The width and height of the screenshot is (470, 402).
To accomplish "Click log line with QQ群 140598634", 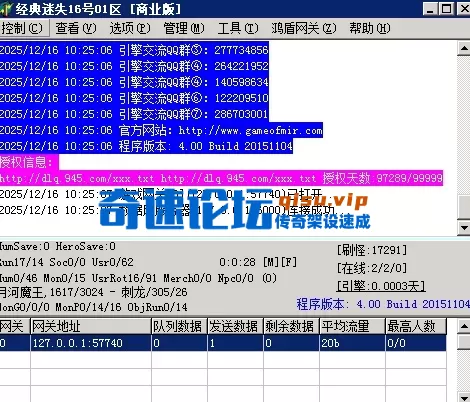I will tap(134, 82).
